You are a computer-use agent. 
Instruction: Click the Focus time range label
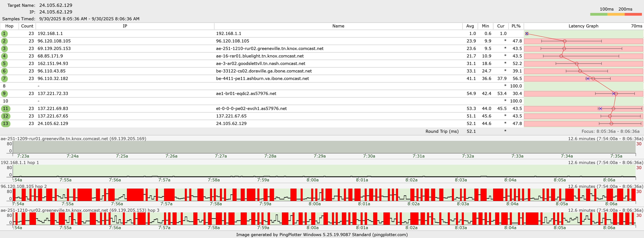pos(610,131)
